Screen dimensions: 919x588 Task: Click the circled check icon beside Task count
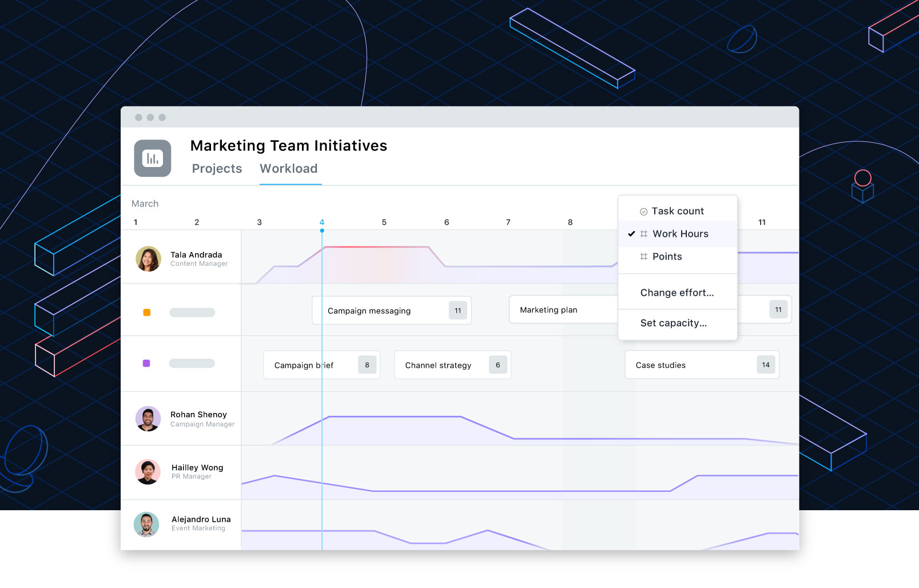[643, 212]
